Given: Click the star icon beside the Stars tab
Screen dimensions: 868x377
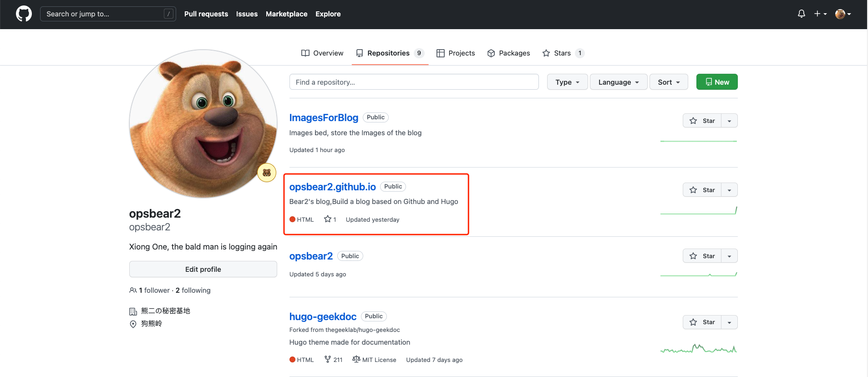Looking at the screenshot, I should coord(546,53).
